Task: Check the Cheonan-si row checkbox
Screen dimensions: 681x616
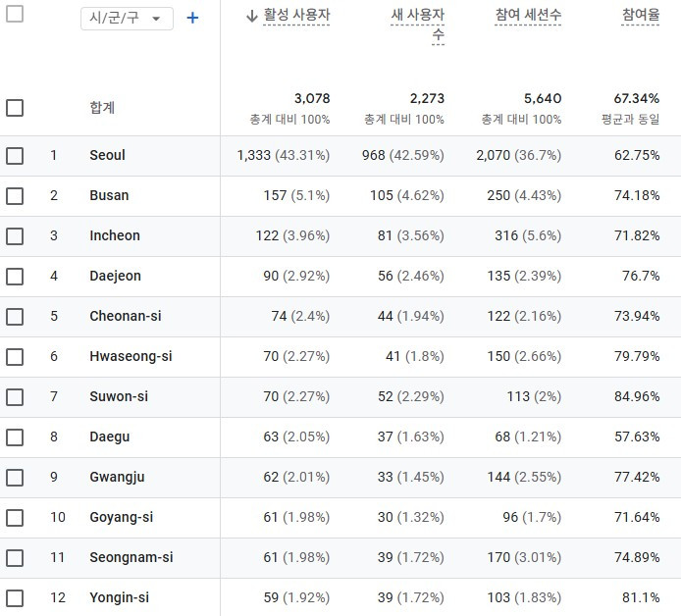Action: coord(15,317)
